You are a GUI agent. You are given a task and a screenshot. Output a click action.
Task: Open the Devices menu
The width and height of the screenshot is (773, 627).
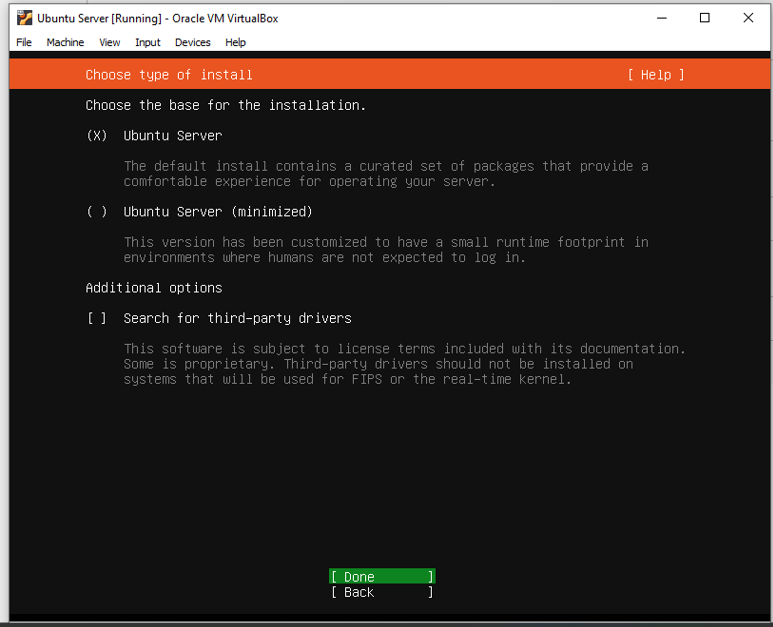[x=192, y=42]
